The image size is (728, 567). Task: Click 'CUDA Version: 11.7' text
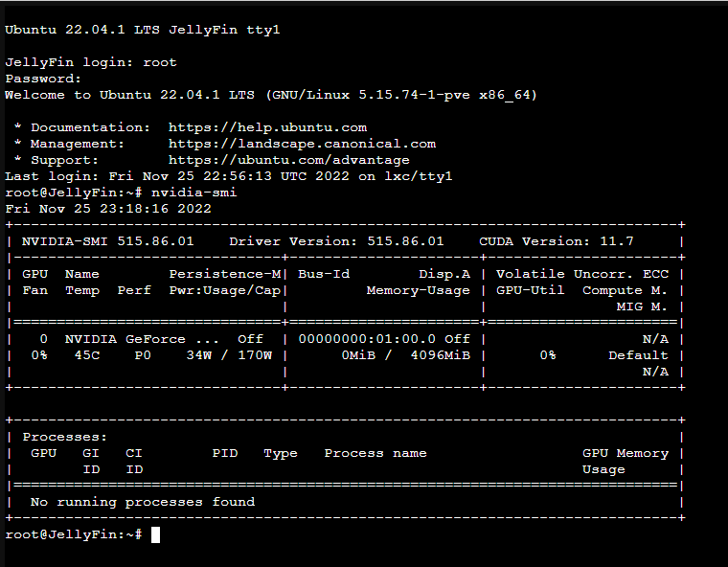click(x=557, y=241)
